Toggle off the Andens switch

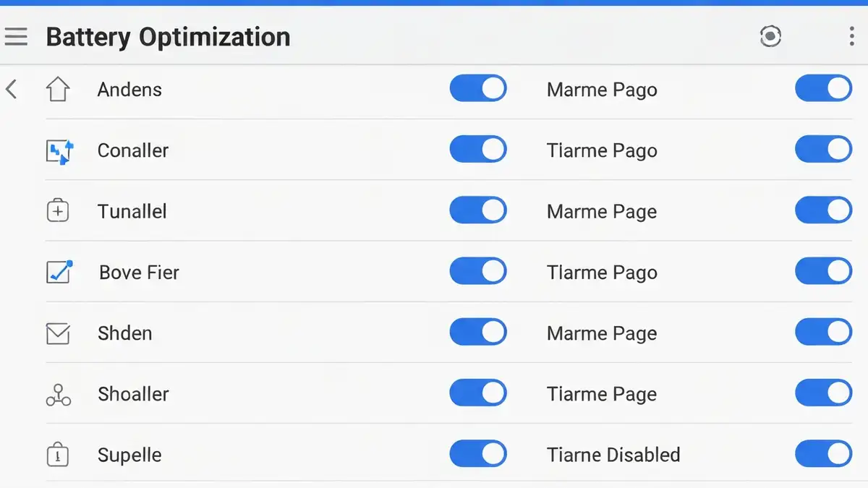pos(478,89)
